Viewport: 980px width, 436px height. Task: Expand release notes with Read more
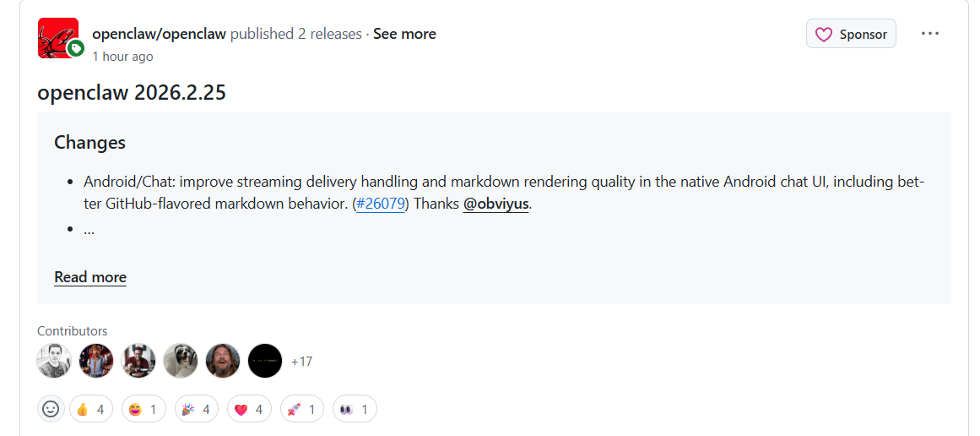[x=90, y=277]
